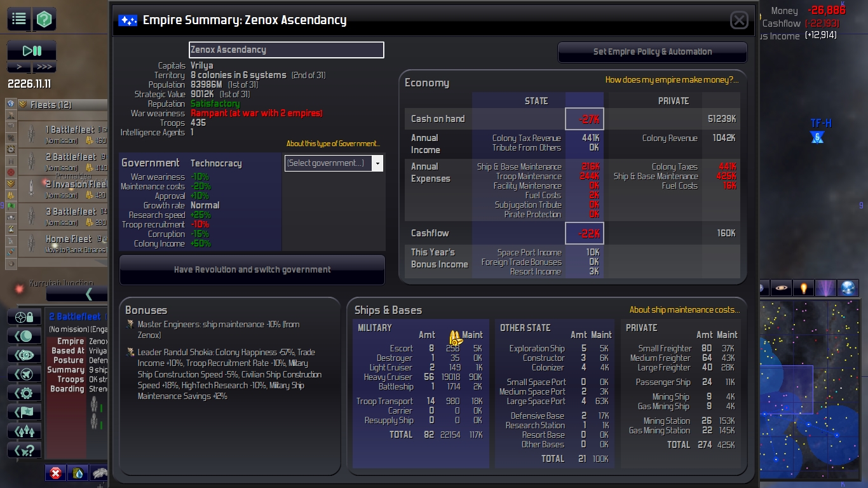This screenshot has height=488, width=868.
Task: Select the 2 Invasion Fleet row
Action: [62, 189]
